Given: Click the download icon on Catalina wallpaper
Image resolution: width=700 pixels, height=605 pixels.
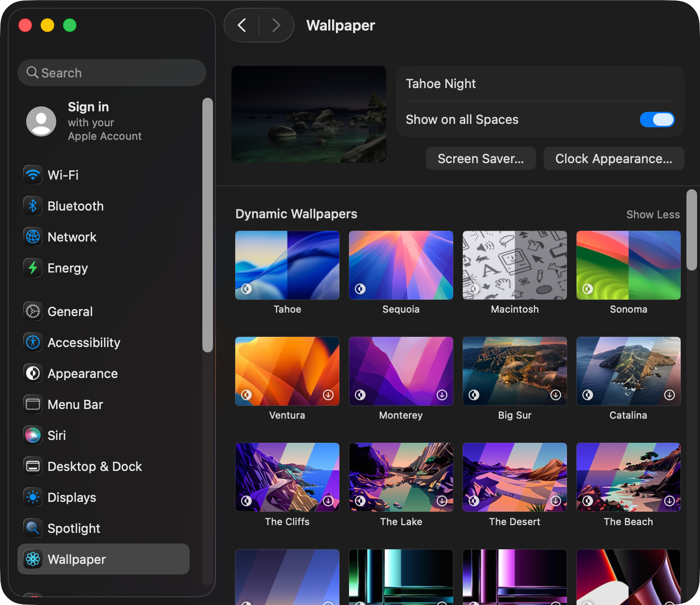Looking at the screenshot, I should (670, 395).
